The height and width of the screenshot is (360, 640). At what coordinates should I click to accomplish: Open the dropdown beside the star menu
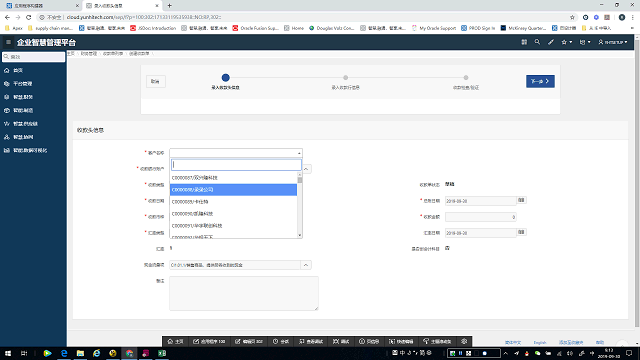(x=585, y=42)
